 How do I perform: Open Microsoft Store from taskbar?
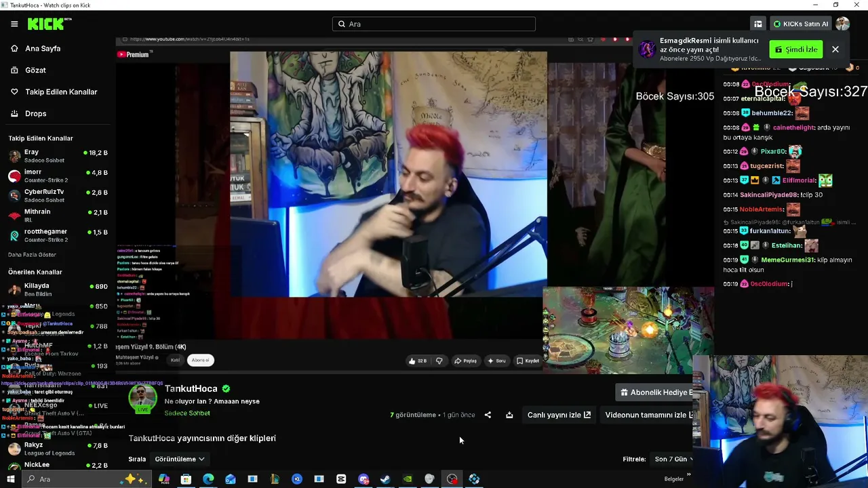click(x=186, y=479)
